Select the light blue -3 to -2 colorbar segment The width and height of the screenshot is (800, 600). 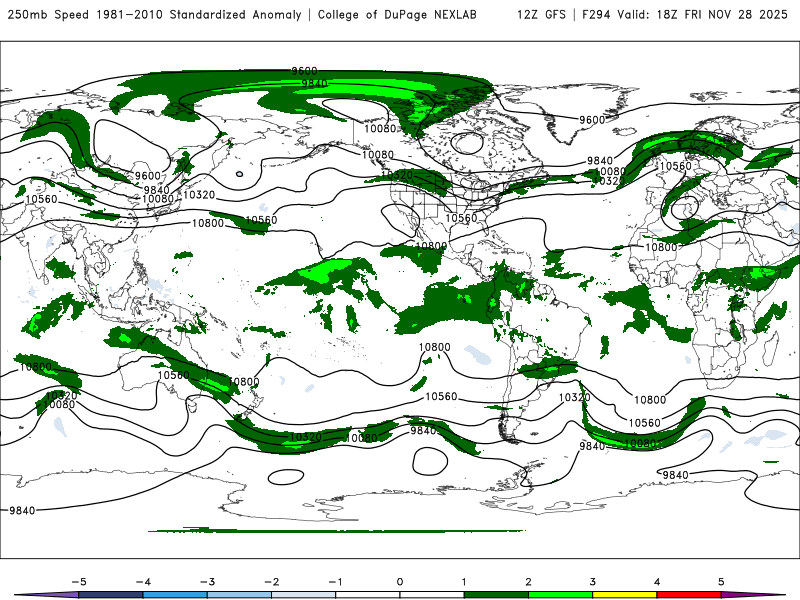[x=239, y=595]
